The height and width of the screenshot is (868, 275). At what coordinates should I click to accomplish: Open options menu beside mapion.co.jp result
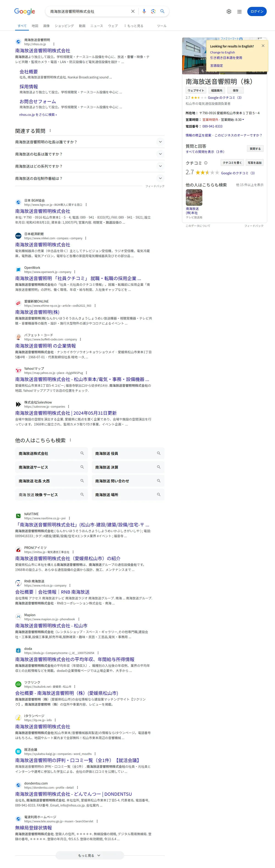click(79, 619)
